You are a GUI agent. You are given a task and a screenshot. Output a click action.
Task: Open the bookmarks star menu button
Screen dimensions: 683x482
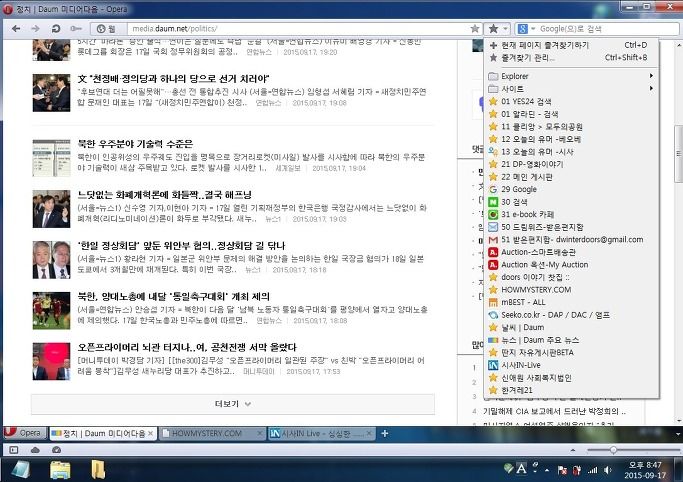click(x=498, y=29)
